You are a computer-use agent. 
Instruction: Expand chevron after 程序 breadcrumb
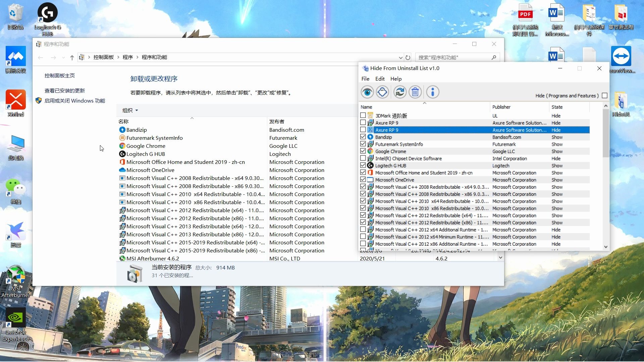pos(137,57)
